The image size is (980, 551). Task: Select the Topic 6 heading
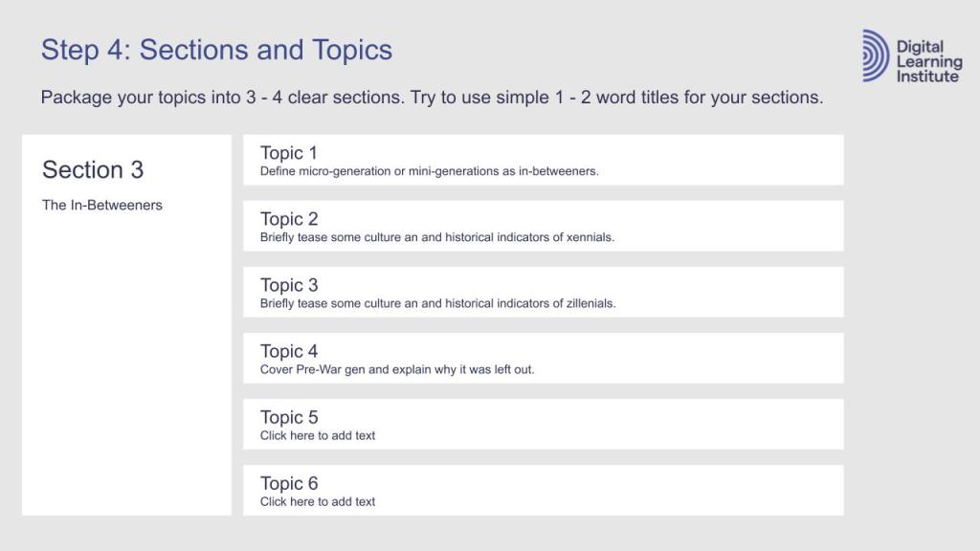(289, 483)
